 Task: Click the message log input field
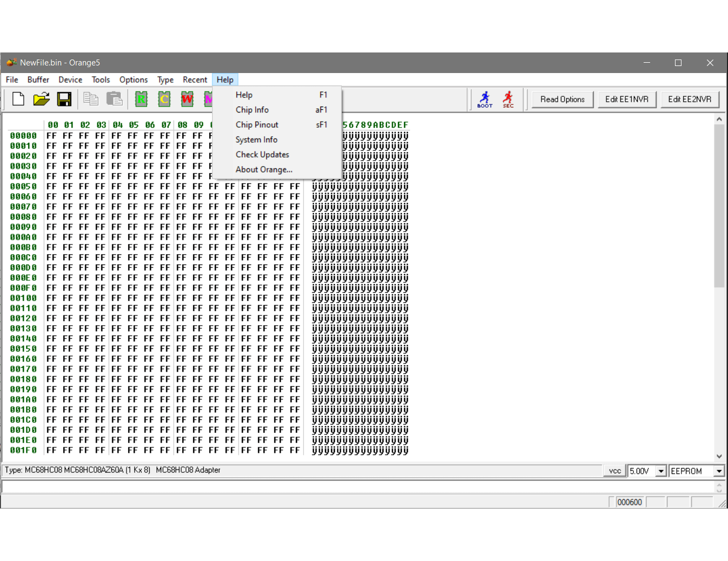tap(358, 487)
